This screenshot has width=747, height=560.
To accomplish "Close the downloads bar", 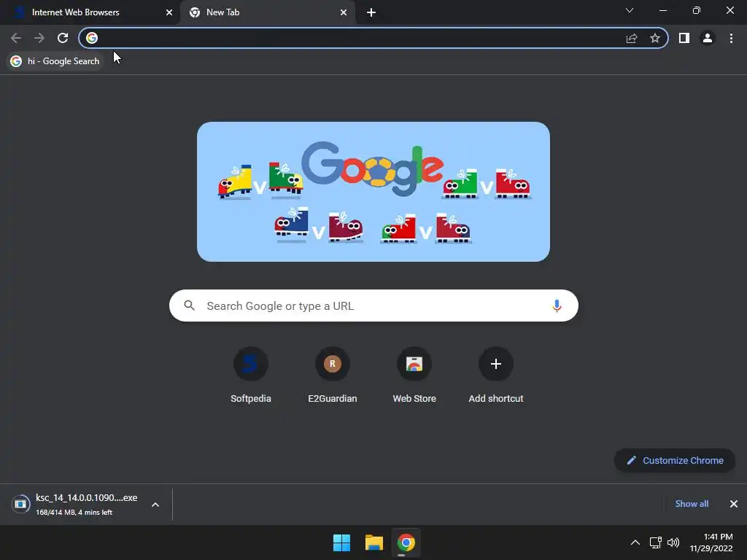I will click(734, 504).
